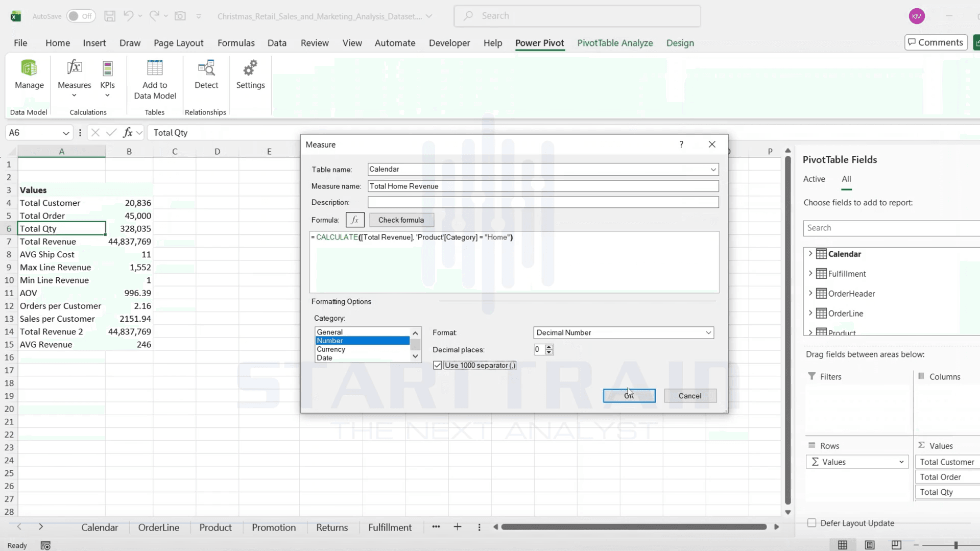Click the macro recording icon in status bar
Image resolution: width=980 pixels, height=551 pixels.
coord(45,545)
